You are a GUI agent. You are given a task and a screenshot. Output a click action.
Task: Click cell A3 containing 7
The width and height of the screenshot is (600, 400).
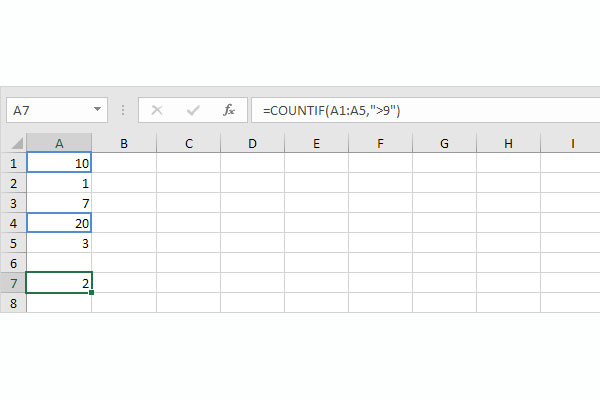59,203
